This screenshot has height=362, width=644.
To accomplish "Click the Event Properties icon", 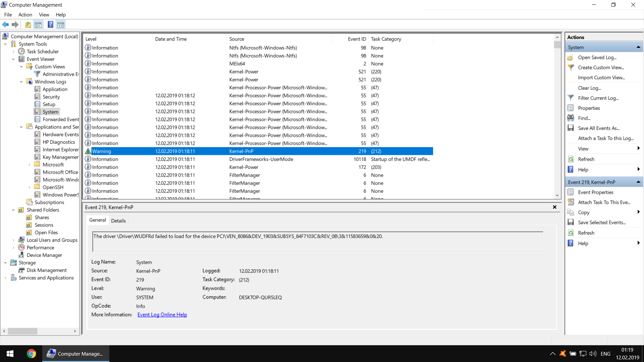I will (x=571, y=192).
